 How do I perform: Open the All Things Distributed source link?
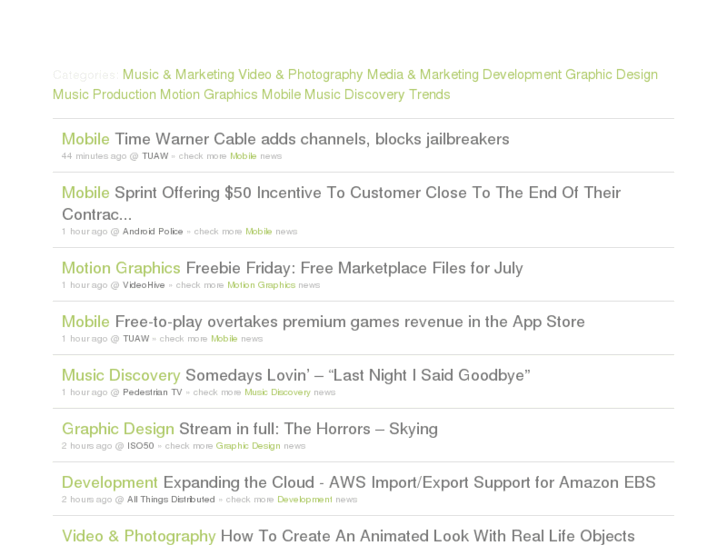pos(171,500)
